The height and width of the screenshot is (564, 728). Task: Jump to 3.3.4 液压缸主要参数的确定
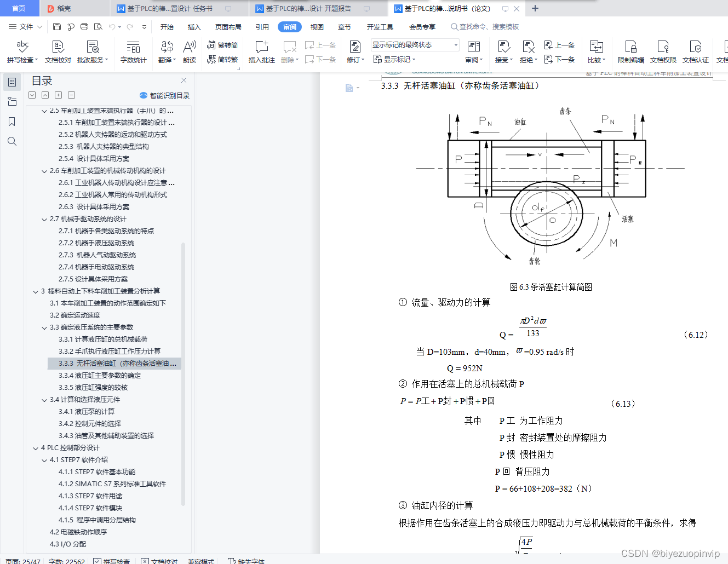click(x=100, y=376)
